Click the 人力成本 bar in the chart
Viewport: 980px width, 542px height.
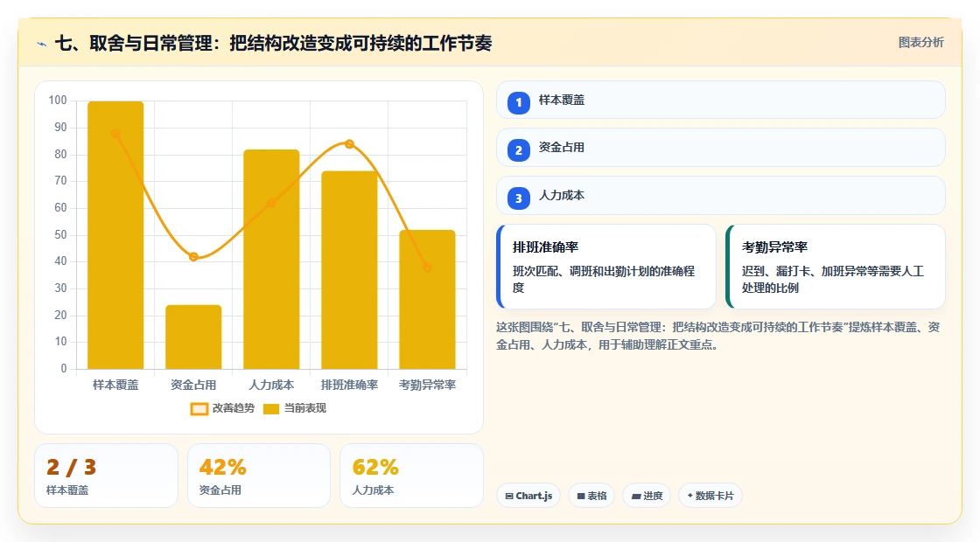(x=271, y=259)
